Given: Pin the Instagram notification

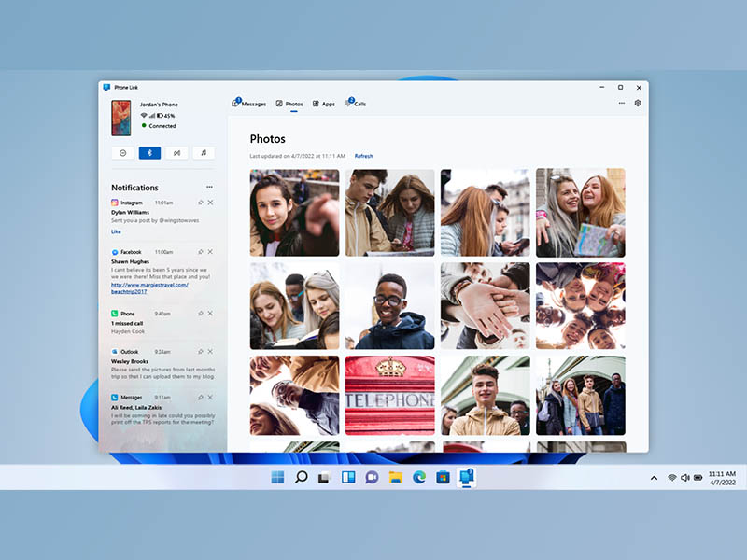Looking at the screenshot, I should [x=201, y=203].
